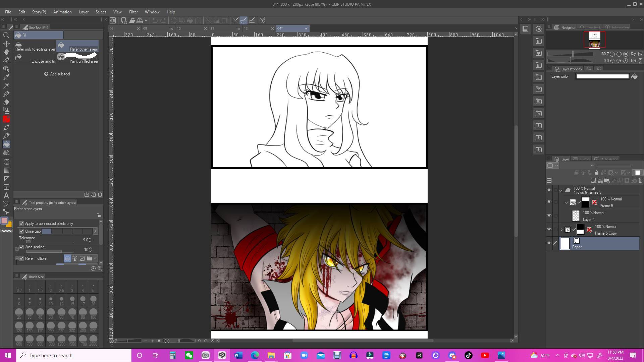This screenshot has height=362, width=644.
Task: Click the Layer color white swatch
Action: click(x=602, y=76)
